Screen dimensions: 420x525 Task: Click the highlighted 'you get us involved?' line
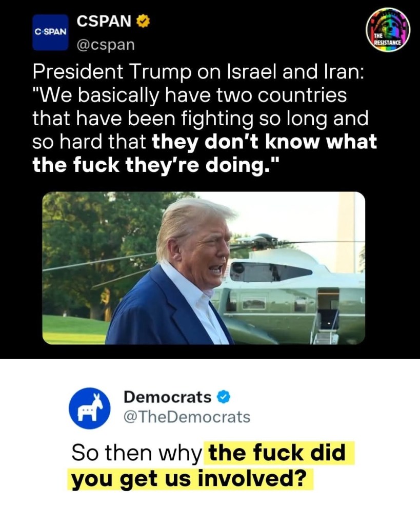coord(189,479)
